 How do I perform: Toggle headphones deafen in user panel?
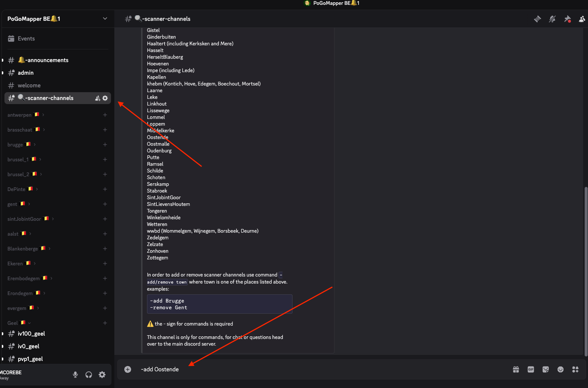coord(89,375)
